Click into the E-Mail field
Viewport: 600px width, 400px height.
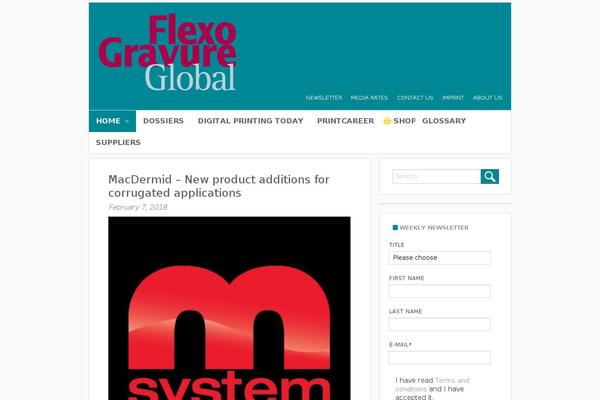[x=439, y=358]
